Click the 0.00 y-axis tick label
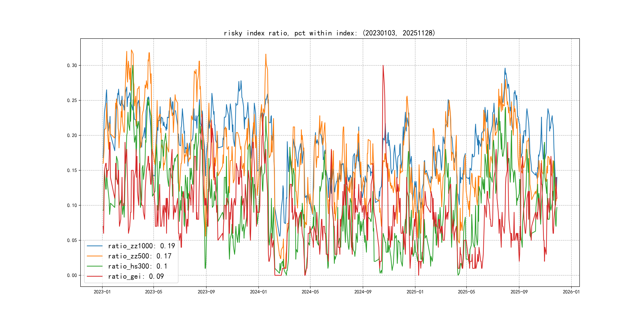This screenshot has width=644, height=322. pyautogui.click(x=72, y=275)
